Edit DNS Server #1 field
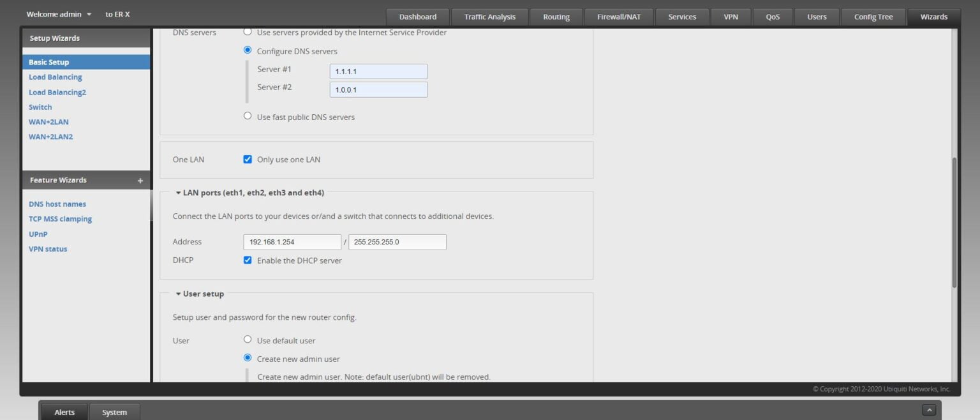This screenshot has width=980, height=420. 378,71
